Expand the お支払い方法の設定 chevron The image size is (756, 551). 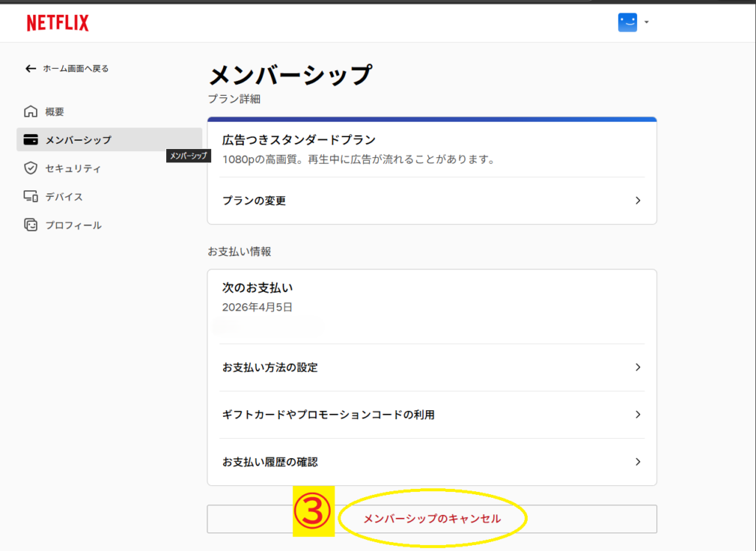638,367
